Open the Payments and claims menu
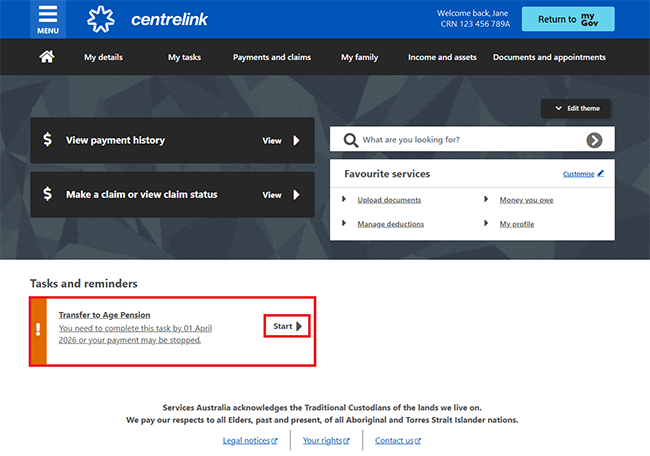Screen dimensions: 650x456 (x=272, y=57)
